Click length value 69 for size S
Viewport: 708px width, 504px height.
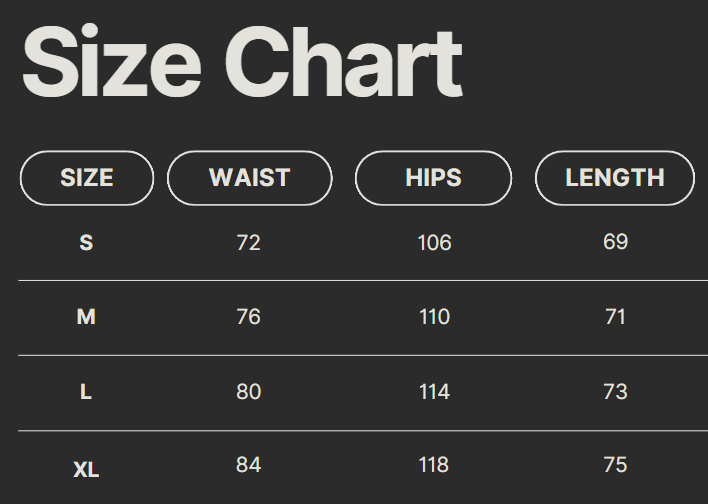pyautogui.click(x=615, y=242)
